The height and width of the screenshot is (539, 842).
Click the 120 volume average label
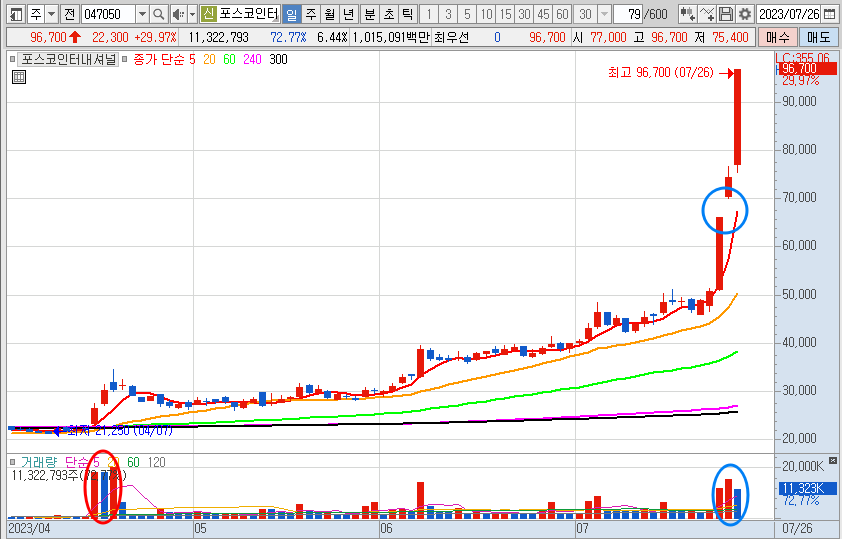tap(156, 462)
